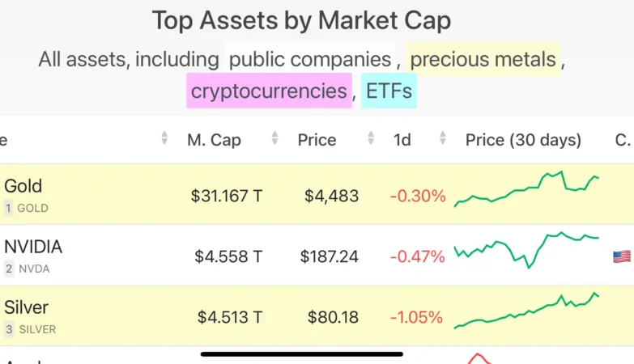Open the Gold asset page
This screenshot has height=364, width=634.
pyautogui.click(x=23, y=186)
